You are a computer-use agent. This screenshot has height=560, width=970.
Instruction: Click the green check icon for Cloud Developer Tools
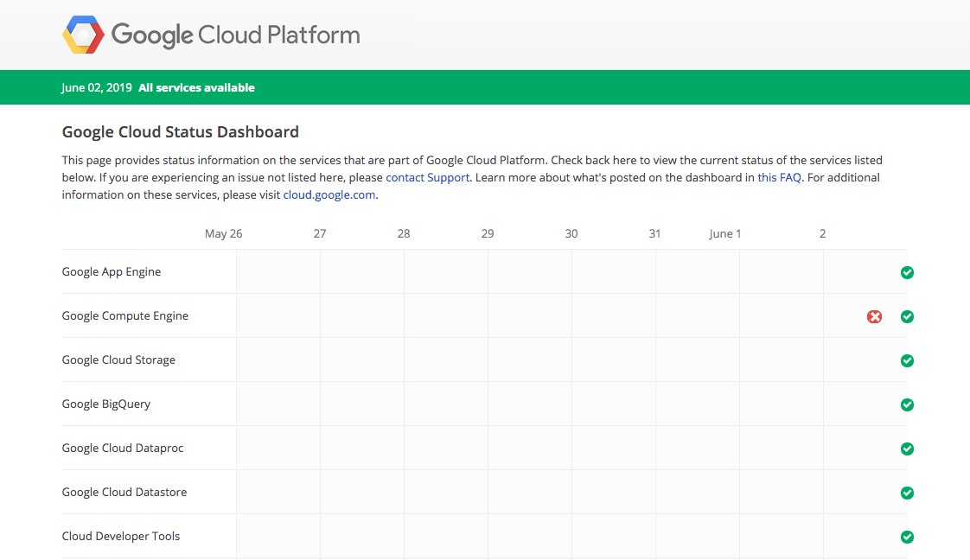click(x=907, y=537)
